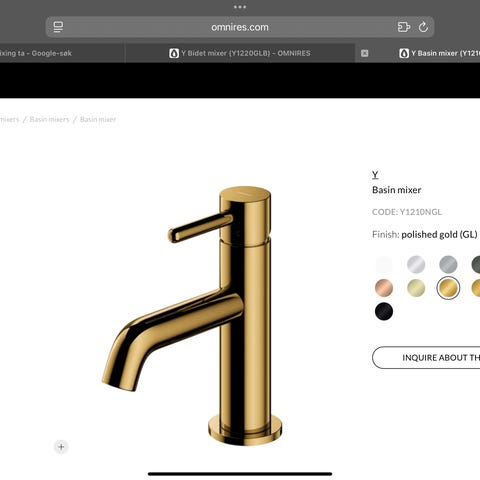The height and width of the screenshot is (480, 480).
Task: Select the copper finish swatch
Action: (384, 288)
